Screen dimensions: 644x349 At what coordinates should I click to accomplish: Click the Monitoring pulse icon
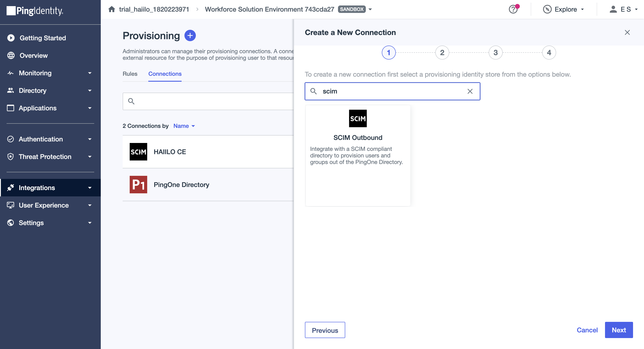point(11,73)
